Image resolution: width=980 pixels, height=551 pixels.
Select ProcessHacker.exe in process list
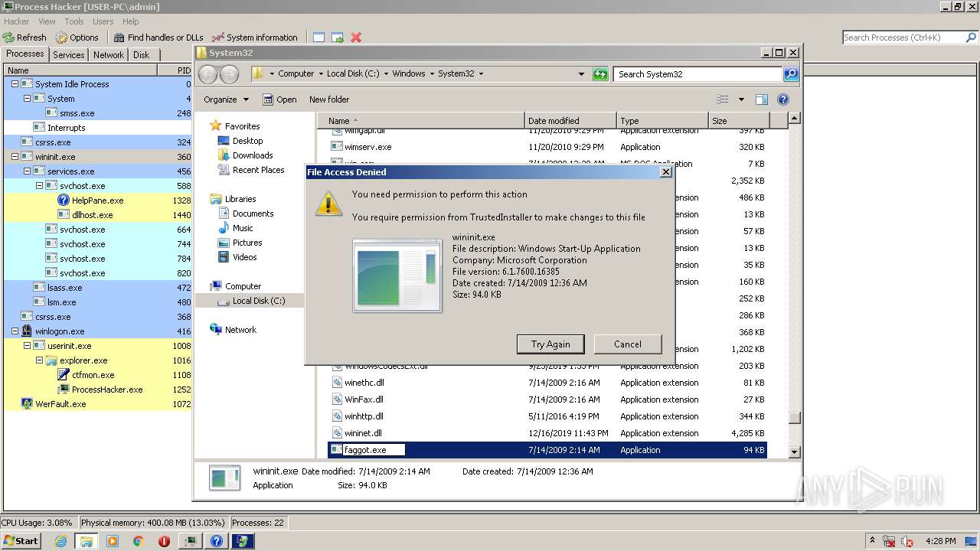coord(97,390)
